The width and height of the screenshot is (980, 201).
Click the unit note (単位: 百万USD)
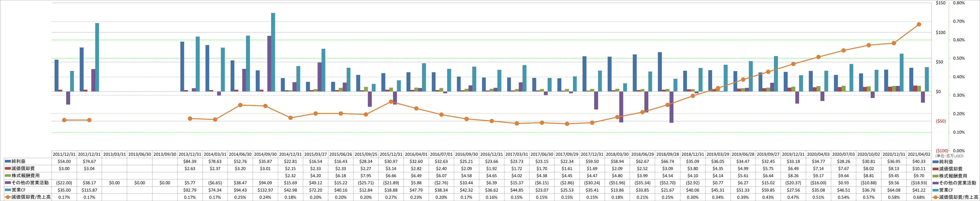pyautogui.click(x=949, y=156)
